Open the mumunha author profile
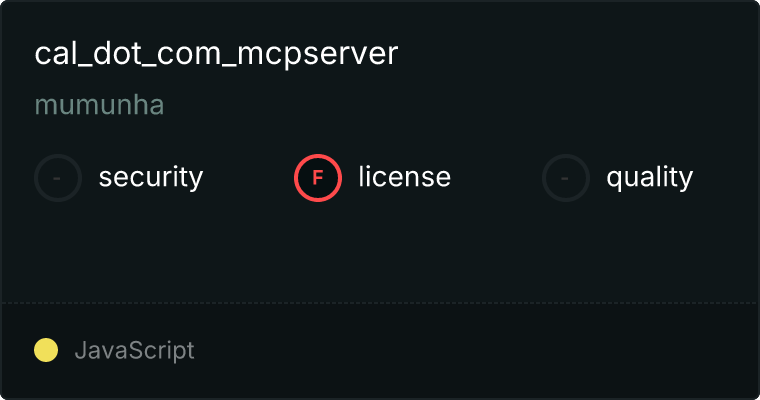Viewport: 760px width, 400px height. click(99, 105)
